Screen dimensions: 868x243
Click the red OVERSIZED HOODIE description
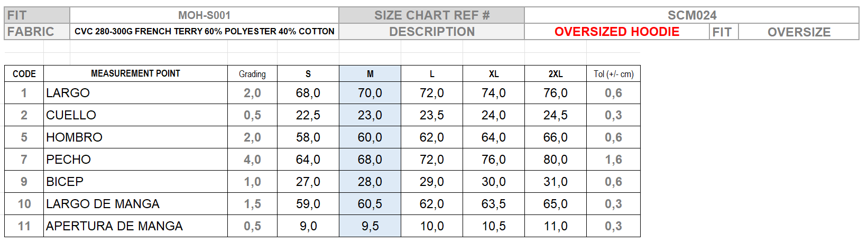[616, 32]
